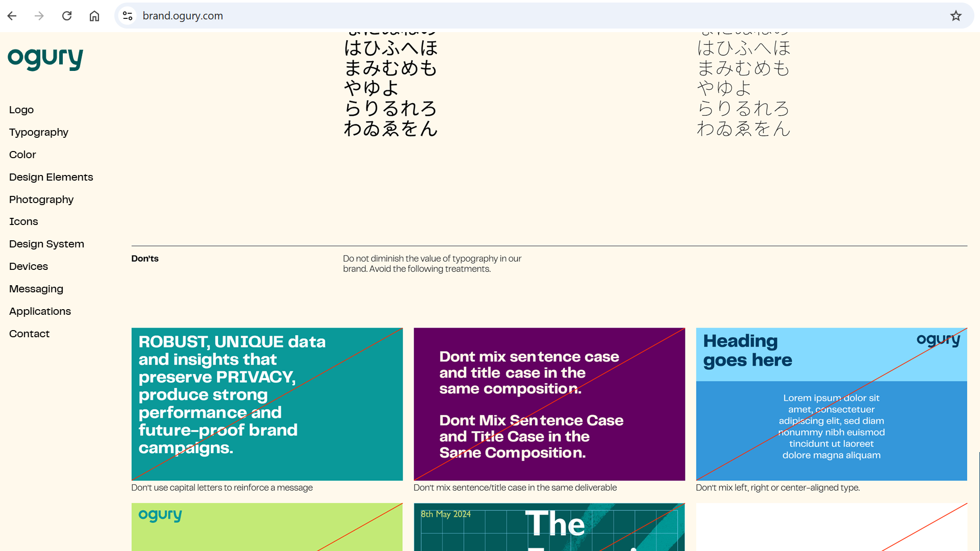Click the light-weight Japanese hiragana sample
Image resolution: width=980 pixels, height=551 pixels.
click(x=744, y=86)
